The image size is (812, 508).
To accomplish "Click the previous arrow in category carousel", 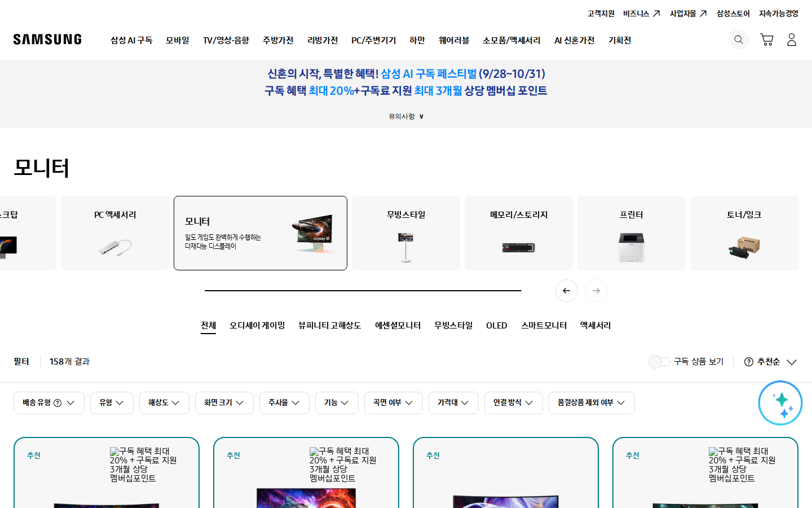I will pyautogui.click(x=567, y=291).
